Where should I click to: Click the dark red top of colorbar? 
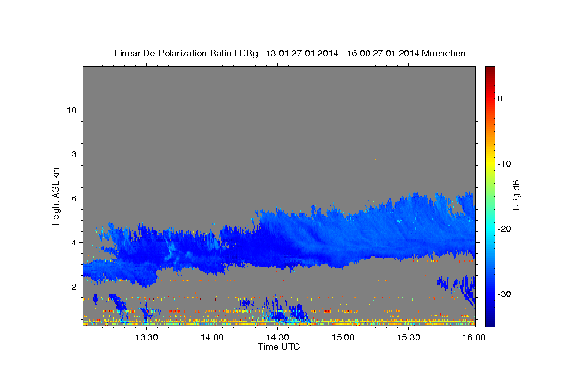[490, 70]
